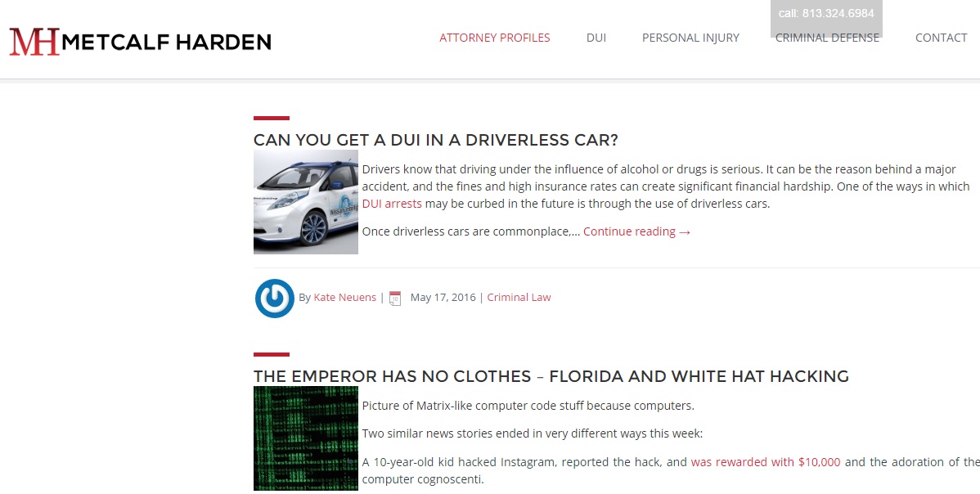The height and width of the screenshot is (494, 980).
Task: Open the white driverless car thumbnail
Action: (x=306, y=202)
